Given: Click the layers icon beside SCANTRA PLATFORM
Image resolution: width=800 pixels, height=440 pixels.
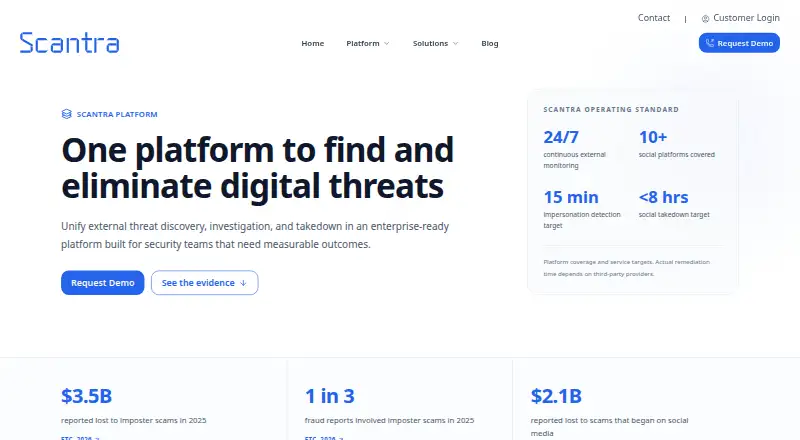Looking at the screenshot, I should [66, 114].
